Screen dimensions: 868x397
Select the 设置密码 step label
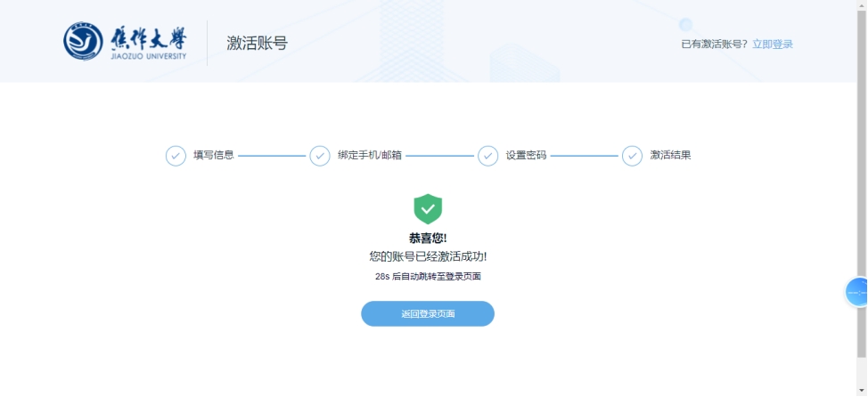(x=526, y=156)
